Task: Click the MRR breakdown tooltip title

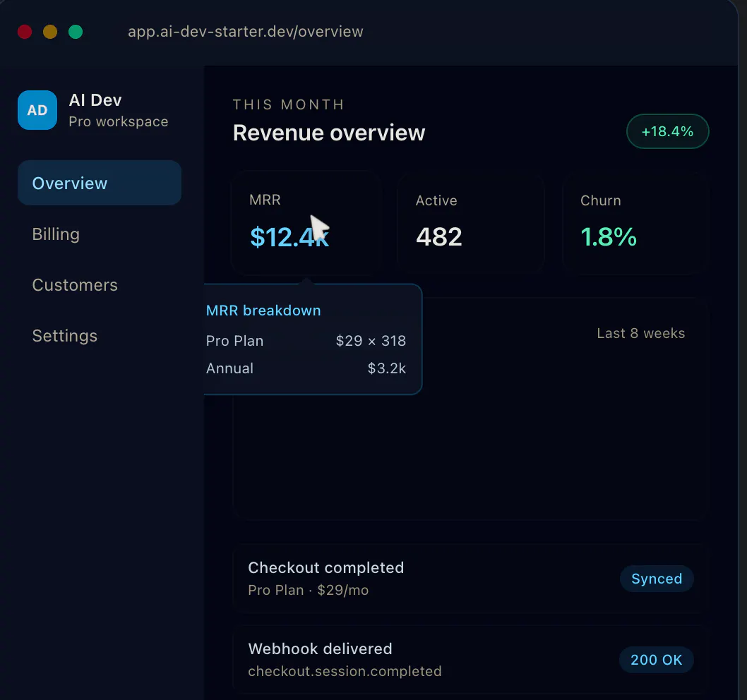Action: [x=263, y=310]
